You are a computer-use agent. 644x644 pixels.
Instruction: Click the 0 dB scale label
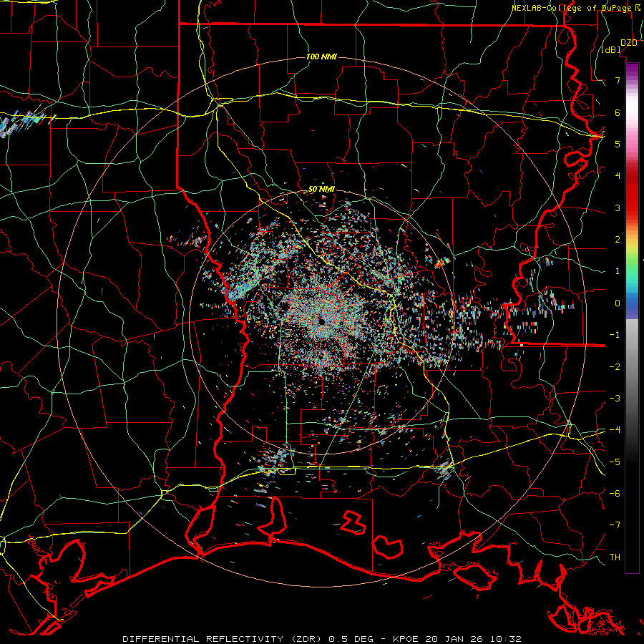pos(618,303)
